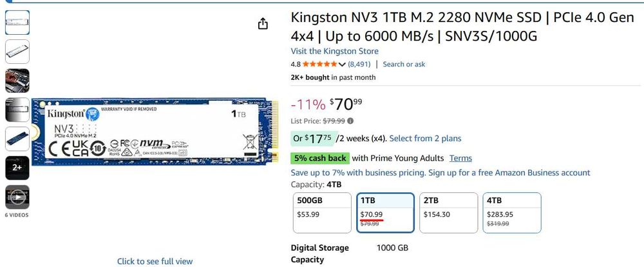This screenshot has width=644, height=267.
Task: Select the 1TB capacity option
Action: click(x=384, y=213)
